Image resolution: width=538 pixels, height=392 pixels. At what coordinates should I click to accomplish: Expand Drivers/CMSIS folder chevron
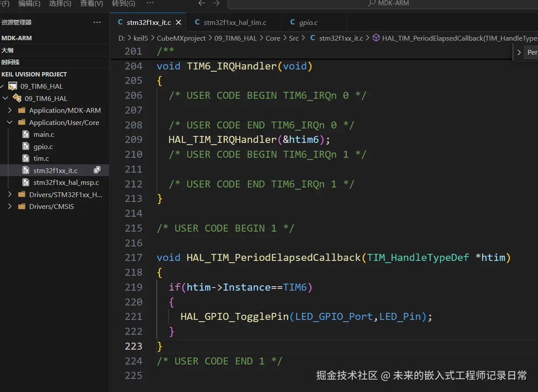point(10,206)
